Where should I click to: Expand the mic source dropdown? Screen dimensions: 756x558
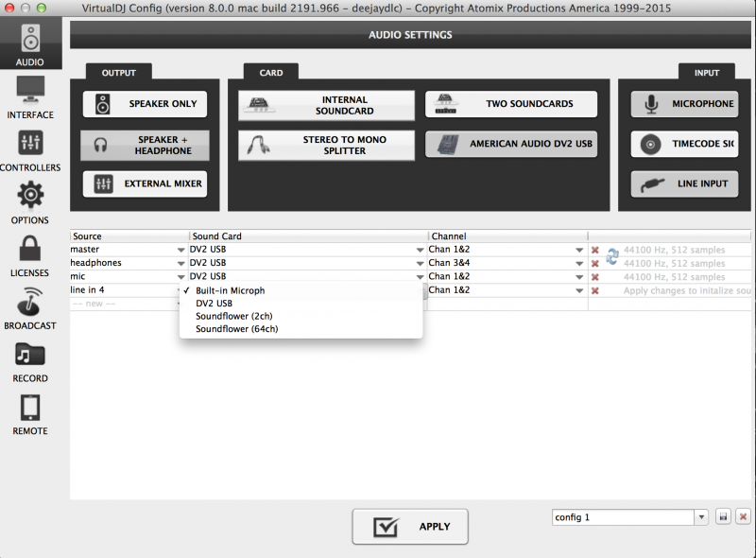coord(180,277)
